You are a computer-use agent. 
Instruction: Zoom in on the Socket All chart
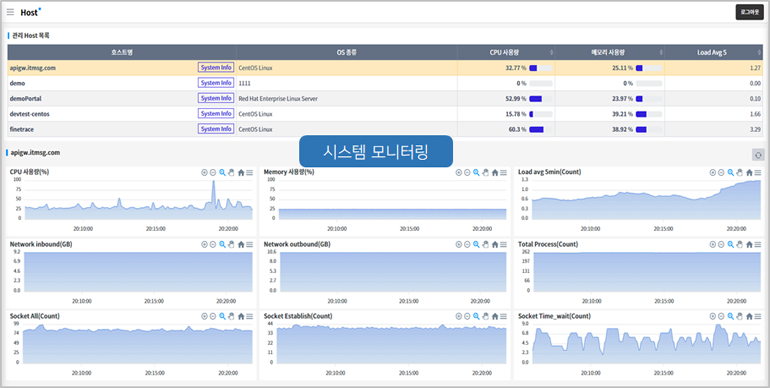coord(204,316)
